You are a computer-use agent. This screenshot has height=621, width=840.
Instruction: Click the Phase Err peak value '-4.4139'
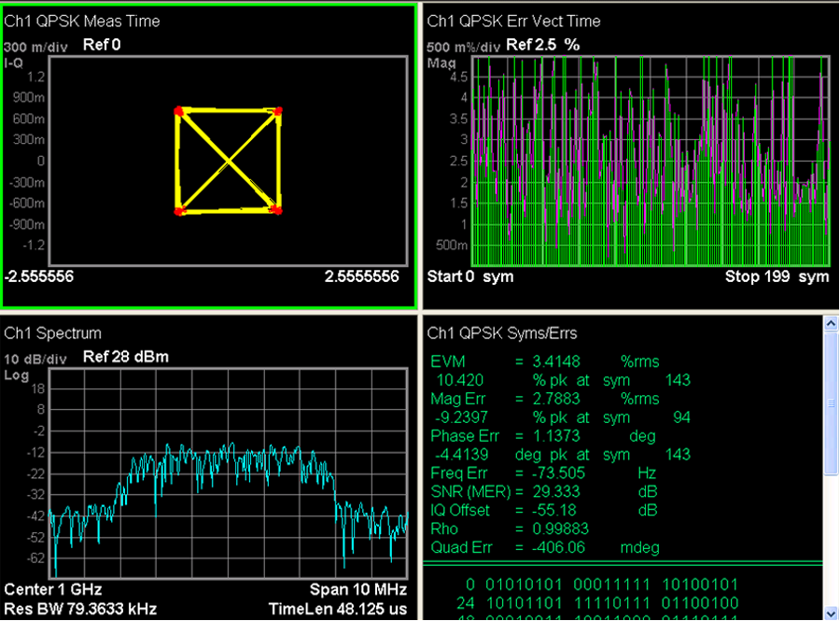461,455
